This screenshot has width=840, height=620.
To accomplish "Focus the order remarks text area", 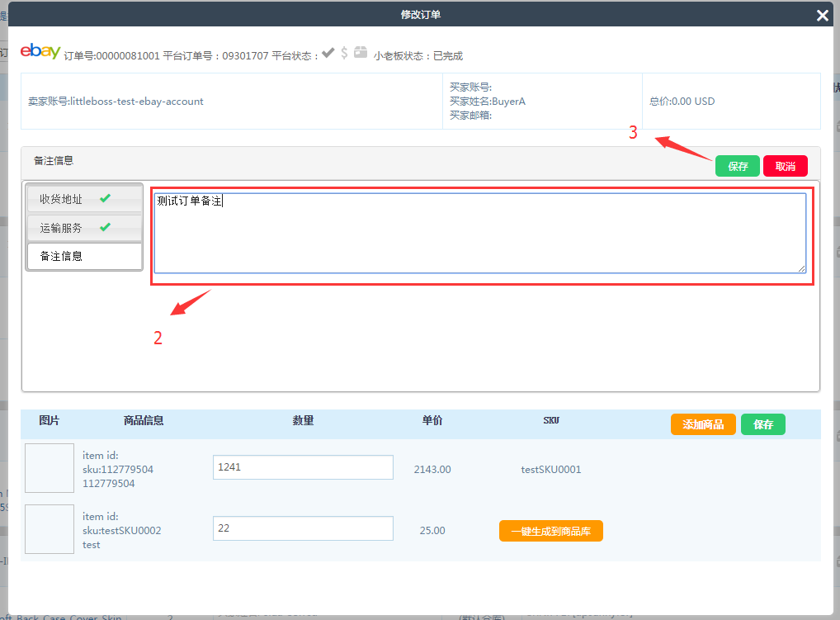I will [x=479, y=234].
